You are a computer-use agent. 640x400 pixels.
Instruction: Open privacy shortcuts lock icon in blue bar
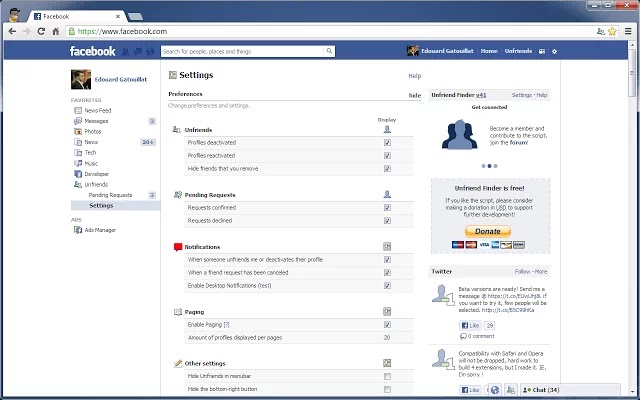click(x=542, y=51)
